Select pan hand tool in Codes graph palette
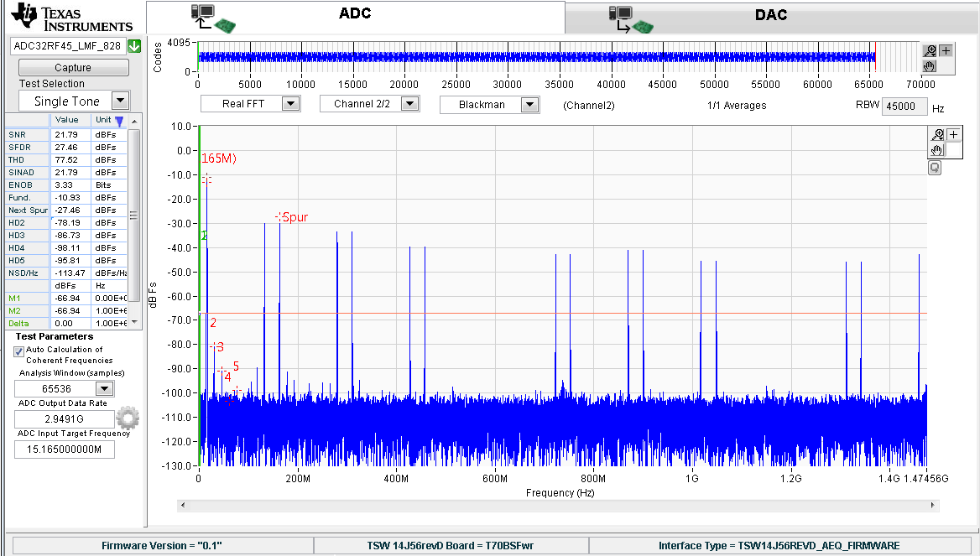The height and width of the screenshot is (556, 980). click(930, 65)
